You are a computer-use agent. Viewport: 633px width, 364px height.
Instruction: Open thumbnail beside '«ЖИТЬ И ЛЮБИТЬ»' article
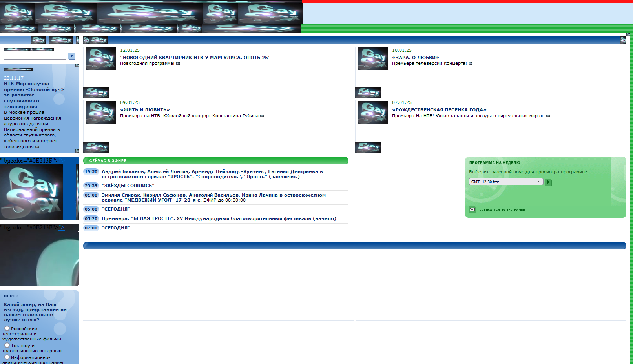[100, 113]
